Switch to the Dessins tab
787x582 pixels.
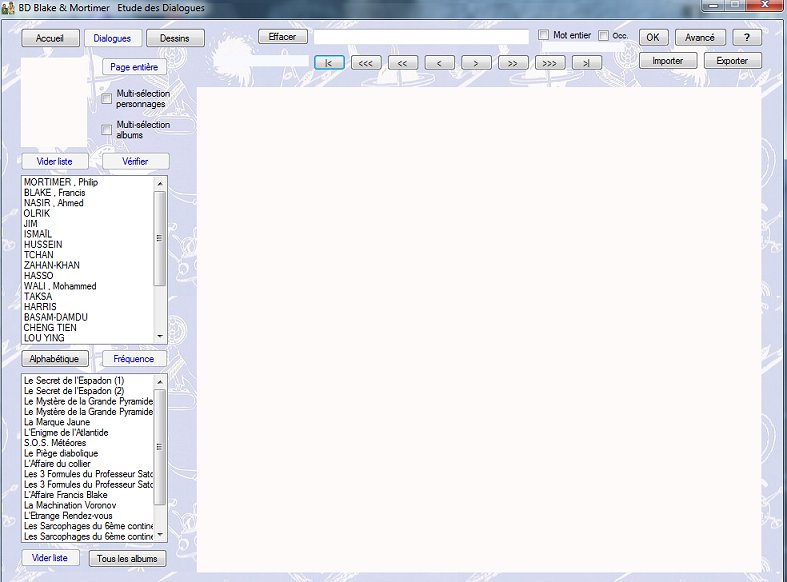pos(175,38)
